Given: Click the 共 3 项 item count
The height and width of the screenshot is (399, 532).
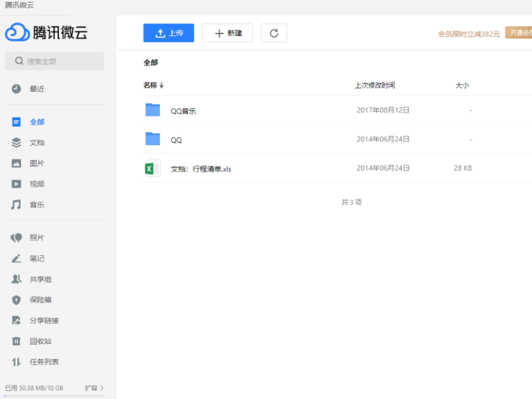Looking at the screenshot, I should (x=351, y=202).
